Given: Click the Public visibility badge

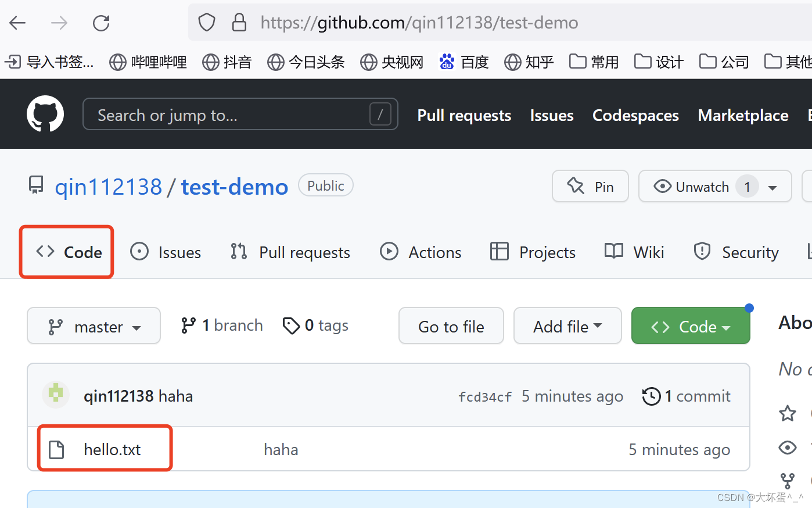Looking at the screenshot, I should 326,185.
